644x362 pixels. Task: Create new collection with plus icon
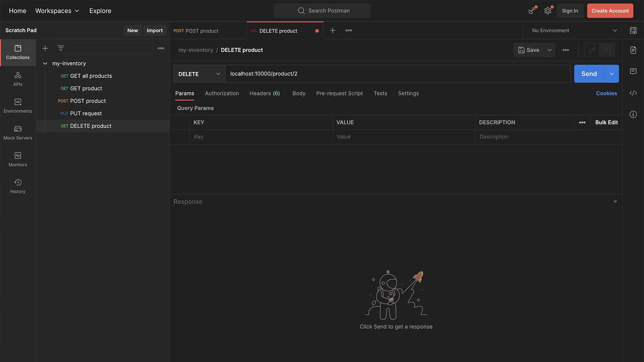tap(45, 48)
